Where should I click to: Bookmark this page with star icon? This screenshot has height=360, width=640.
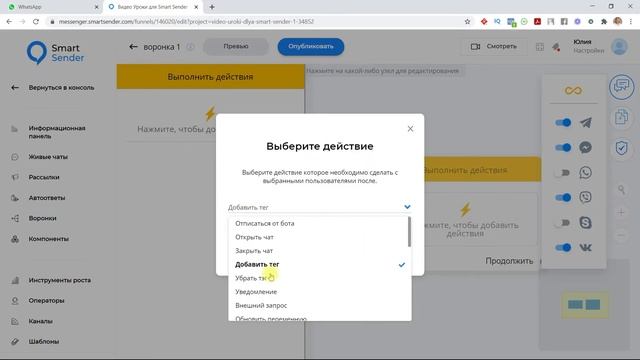(x=467, y=22)
